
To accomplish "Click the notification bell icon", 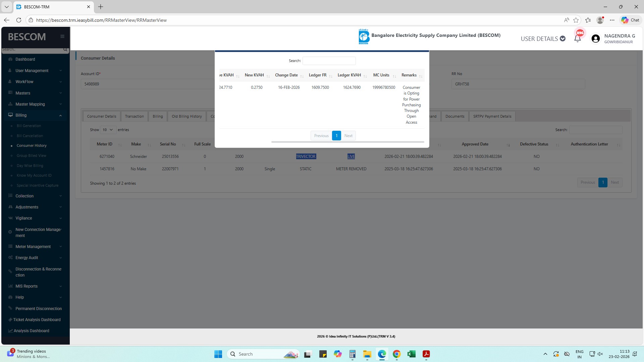I will pyautogui.click(x=577, y=39).
